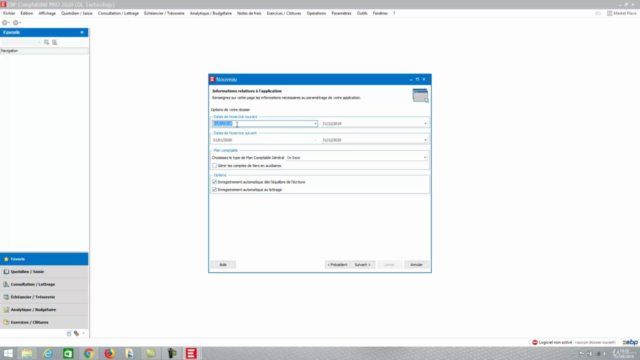Open the Consultation / Lettrage sidebar group
This screenshot has width=640, height=360.
44,284
